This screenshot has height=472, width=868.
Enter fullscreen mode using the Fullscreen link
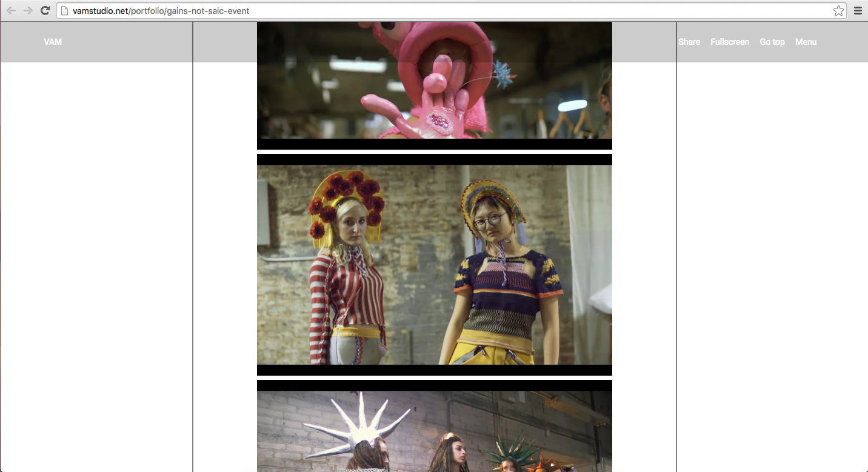(730, 41)
